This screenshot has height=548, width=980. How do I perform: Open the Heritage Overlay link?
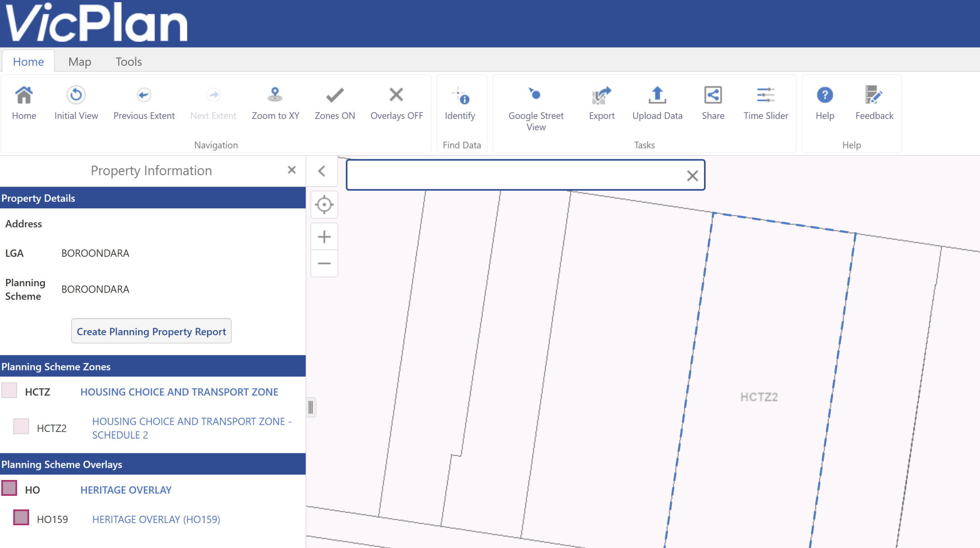point(126,490)
